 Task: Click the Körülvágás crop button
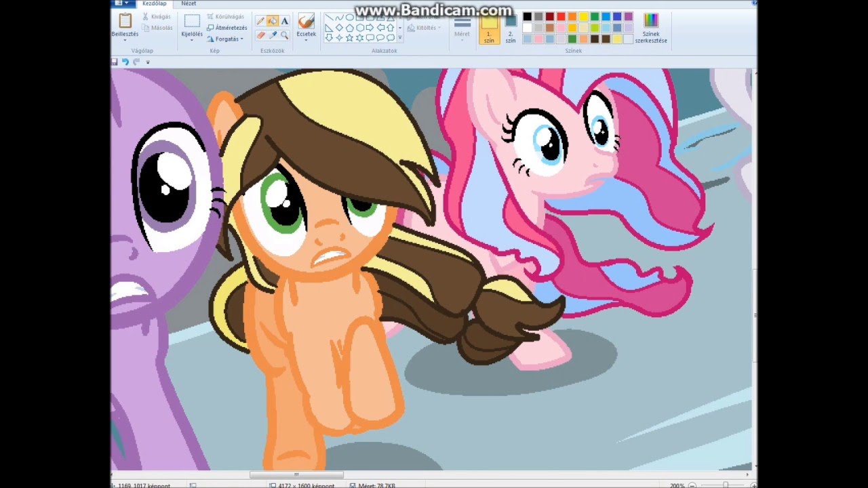(226, 17)
